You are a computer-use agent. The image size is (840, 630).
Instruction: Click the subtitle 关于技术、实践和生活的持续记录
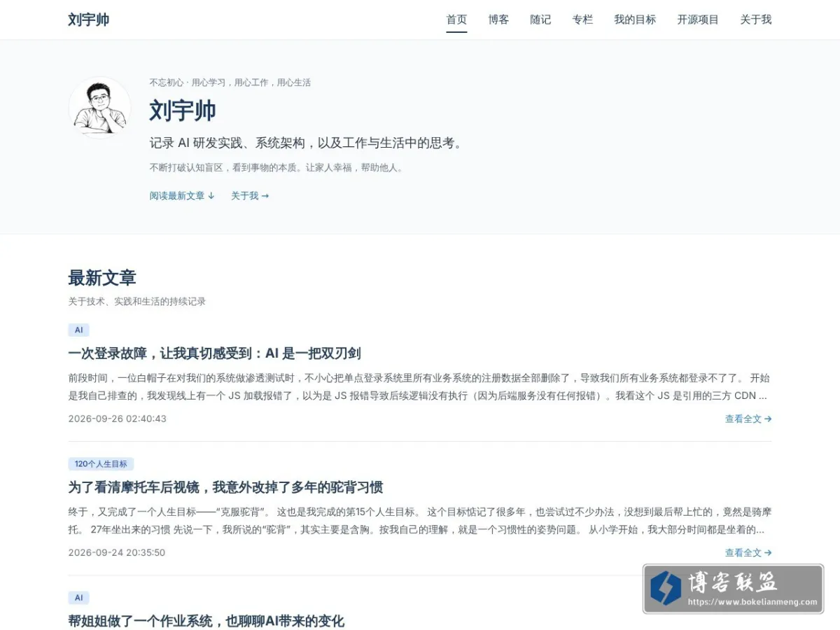(137, 302)
